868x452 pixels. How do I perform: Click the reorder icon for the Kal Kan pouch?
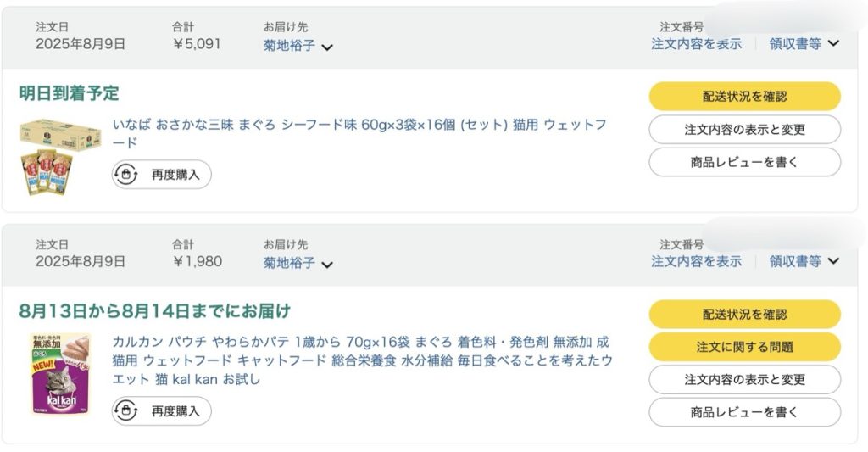127,411
